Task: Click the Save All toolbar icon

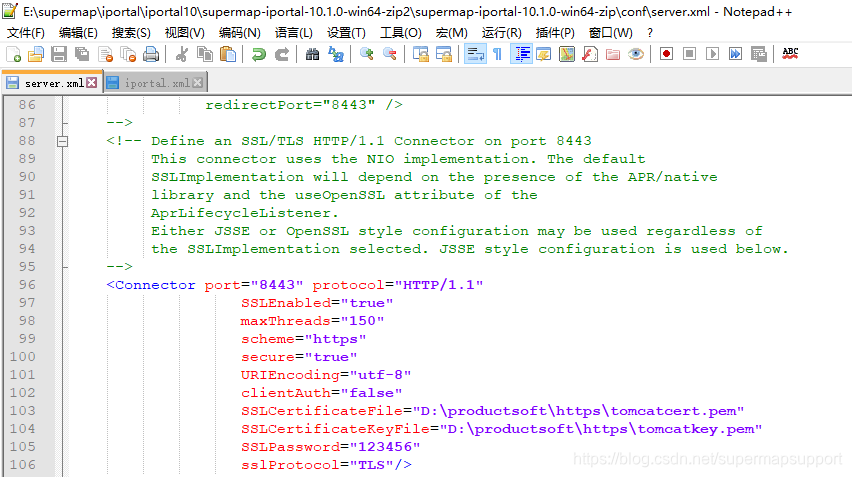Action: click(82, 54)
